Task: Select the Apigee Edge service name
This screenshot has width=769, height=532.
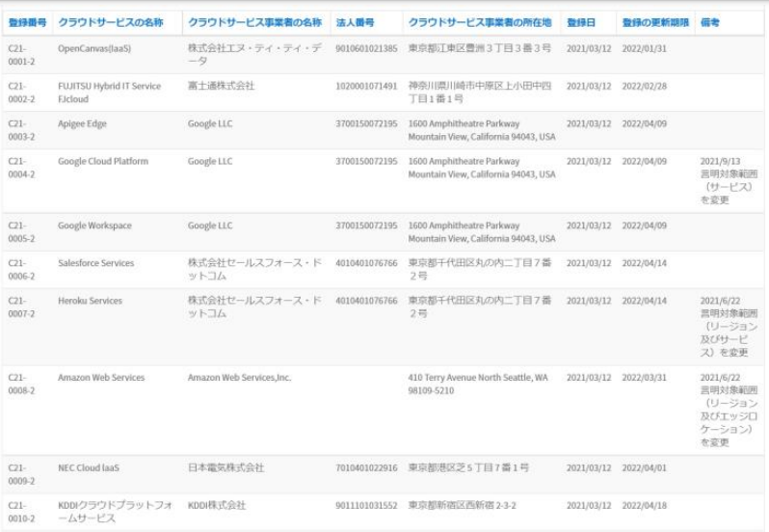Action: point(82,123)
